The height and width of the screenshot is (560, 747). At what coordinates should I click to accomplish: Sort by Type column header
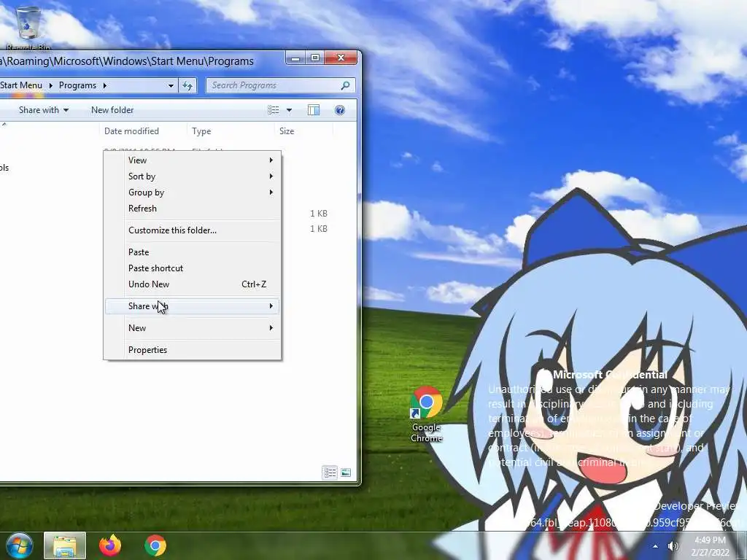pyautogui.click(x=231, y=131)
